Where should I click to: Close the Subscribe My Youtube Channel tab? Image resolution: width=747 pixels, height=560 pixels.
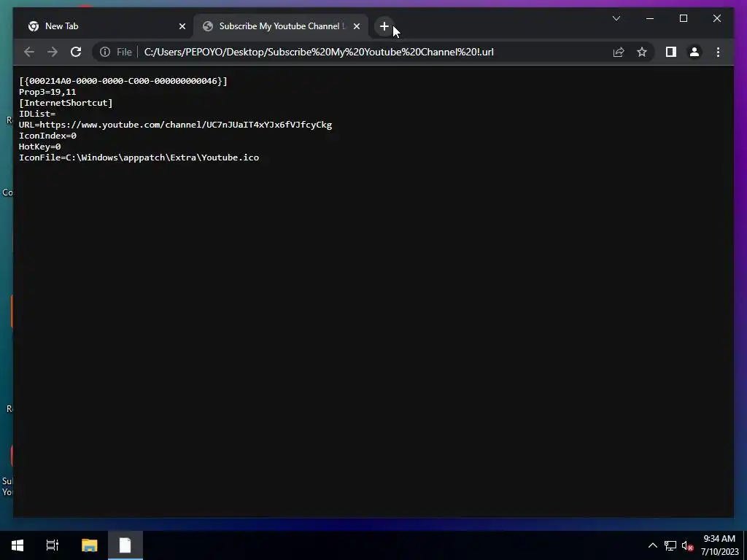tap(356, 26)
